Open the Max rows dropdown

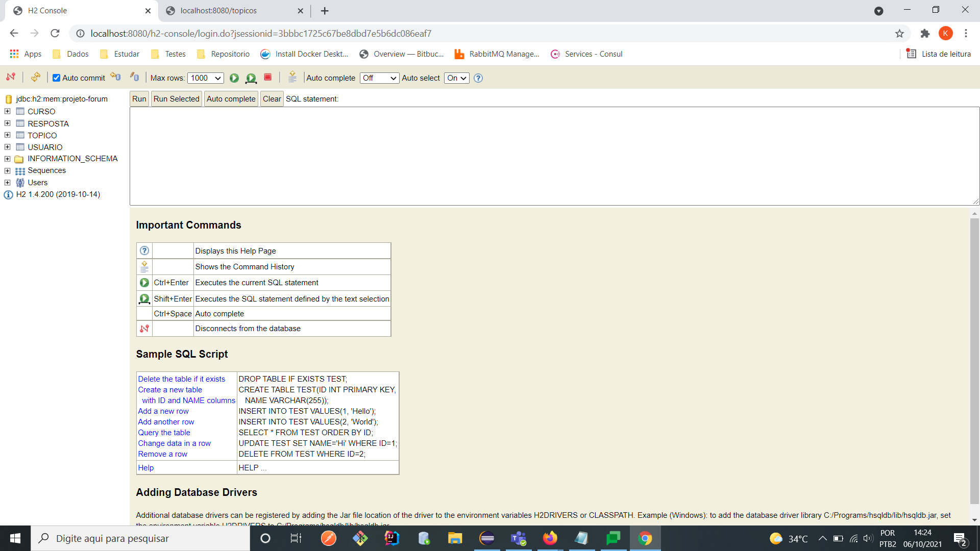click(205, 78)
